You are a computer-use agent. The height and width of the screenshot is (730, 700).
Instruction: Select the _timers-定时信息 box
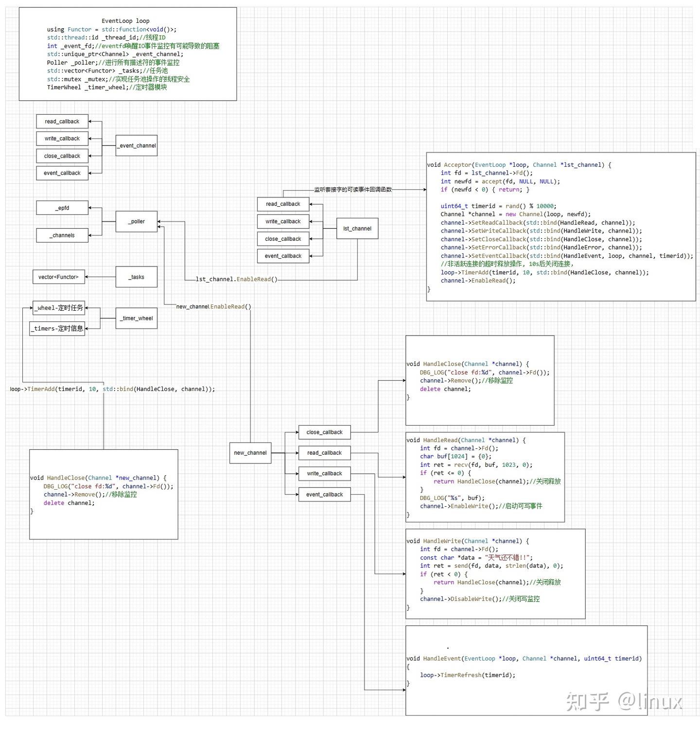57,328
